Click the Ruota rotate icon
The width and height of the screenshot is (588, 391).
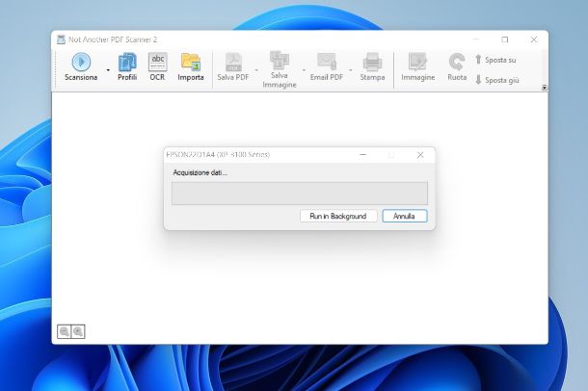[x=457, y=62]
